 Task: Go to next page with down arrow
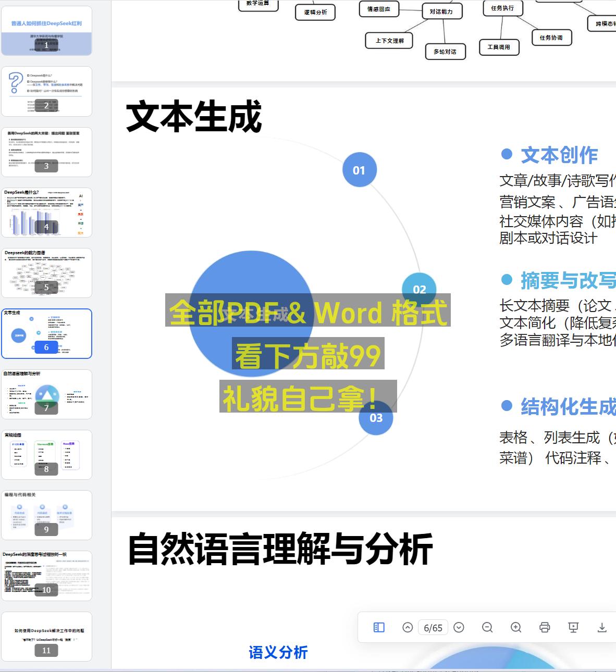[459, 628]
